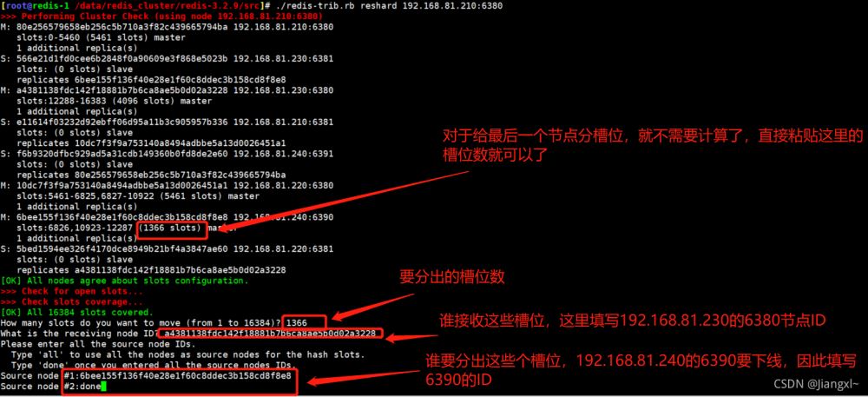The width and height of the screenshot is (868, 397).
Task: Click the 'slots:0-5460 (5461 slots) master' line
Action: click(102, 37)
